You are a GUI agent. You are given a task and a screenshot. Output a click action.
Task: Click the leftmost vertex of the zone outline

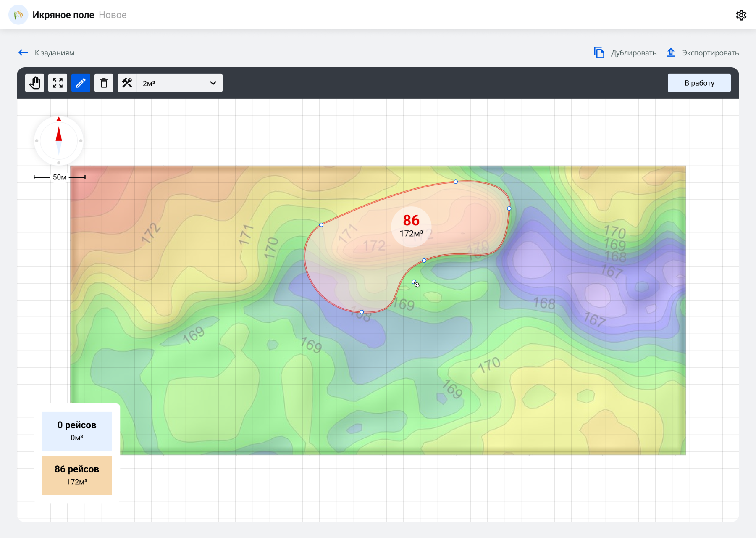tap(321, 225)
